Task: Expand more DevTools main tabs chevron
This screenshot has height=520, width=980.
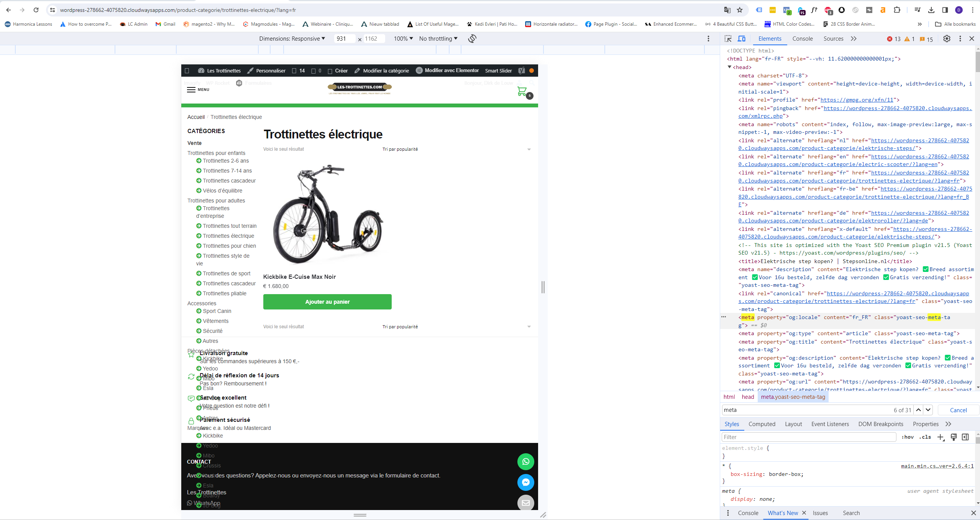Action: click(854, 39)
